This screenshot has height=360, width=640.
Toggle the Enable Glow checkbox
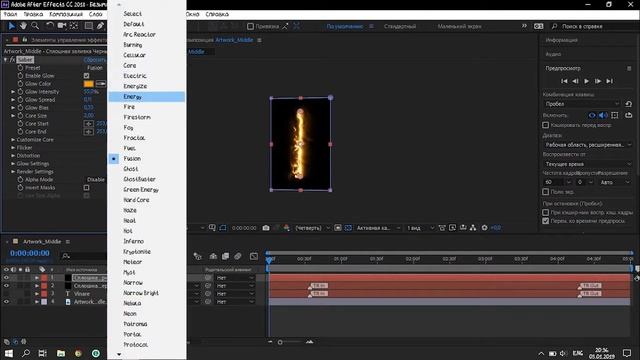[87, 76]
